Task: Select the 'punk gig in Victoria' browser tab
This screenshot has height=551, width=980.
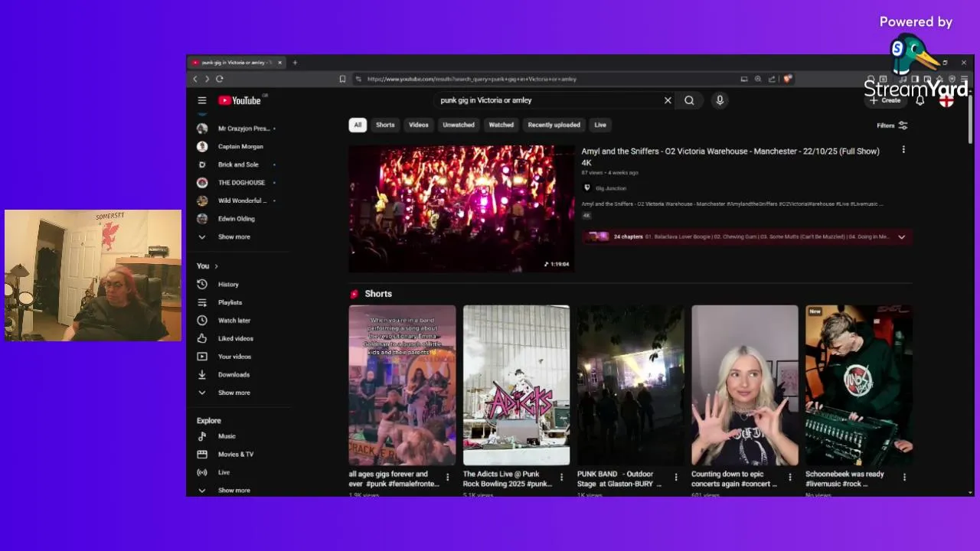Action: pyautogui.click(x=237, y=63)
